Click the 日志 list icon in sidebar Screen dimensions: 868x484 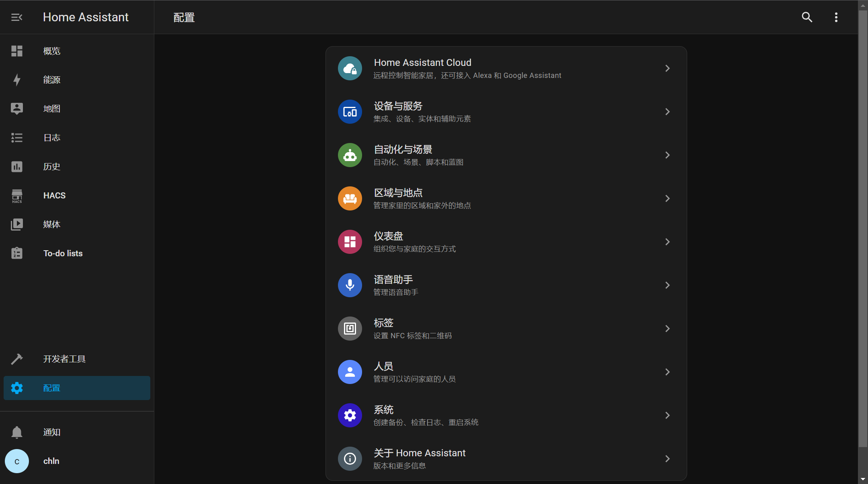[x=17, y=138]
